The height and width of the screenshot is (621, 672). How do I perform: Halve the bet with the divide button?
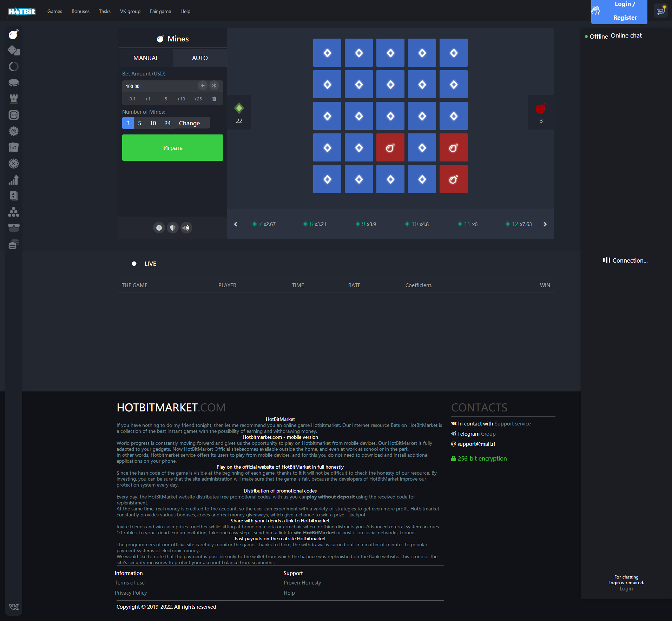point(203,86)
